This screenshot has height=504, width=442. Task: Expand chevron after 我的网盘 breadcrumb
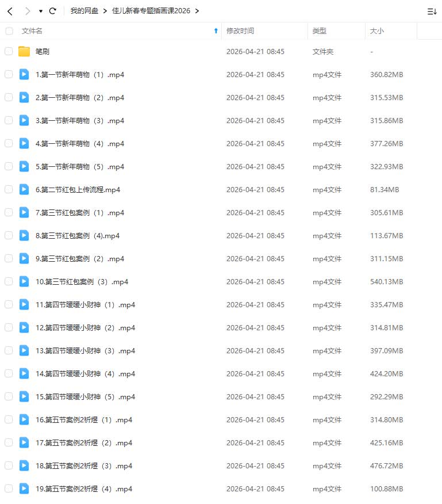tap(105, 11)
